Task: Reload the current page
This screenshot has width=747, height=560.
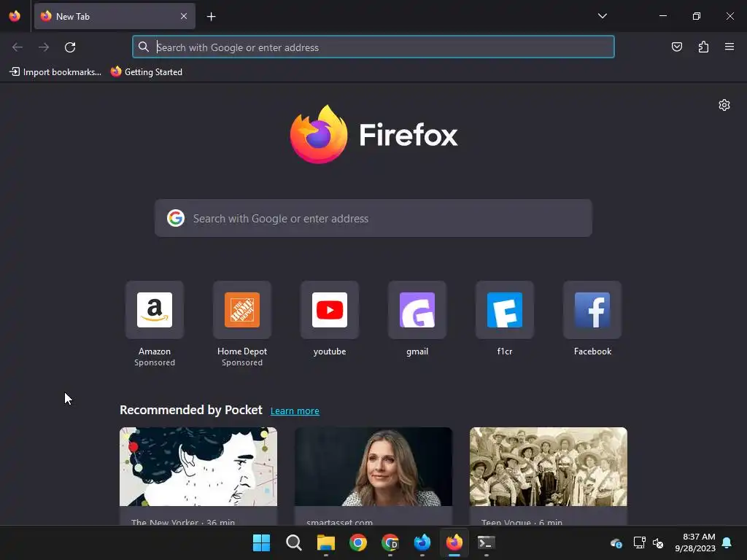Action: [x=70, y=47]
